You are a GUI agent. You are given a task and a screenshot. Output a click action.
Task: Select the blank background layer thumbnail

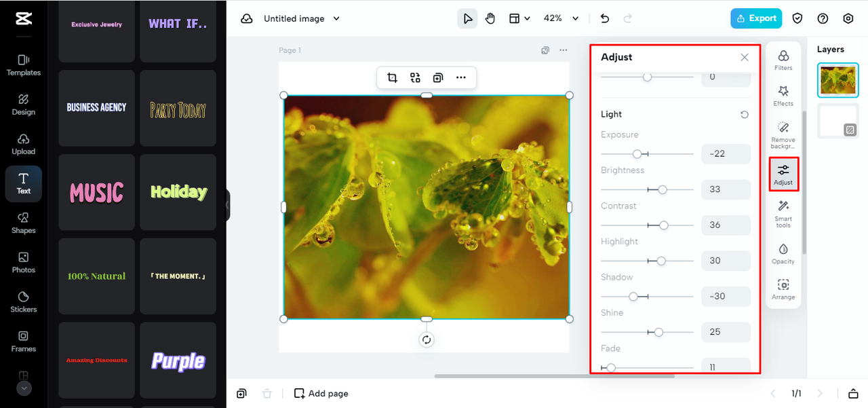[x=838, y=121]
